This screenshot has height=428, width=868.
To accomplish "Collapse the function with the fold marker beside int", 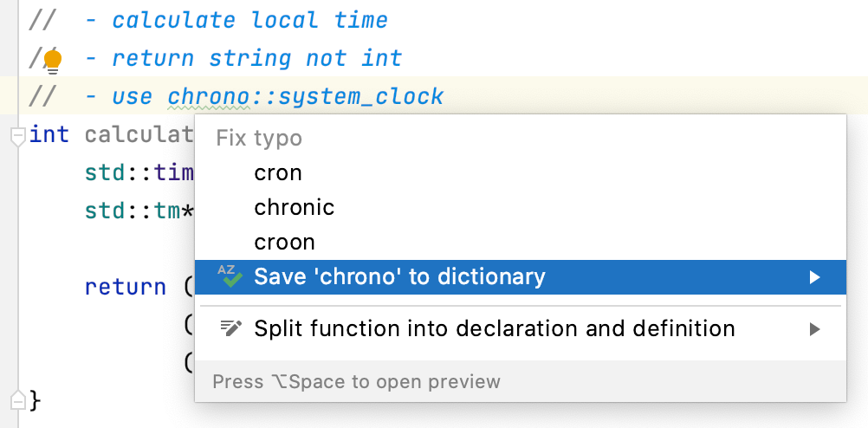I will (16, 135).
